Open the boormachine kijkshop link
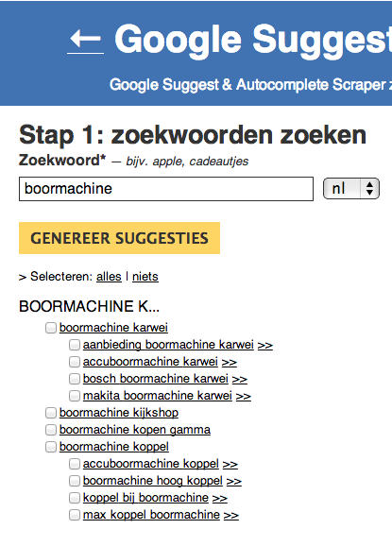The image size is (392, 546). [119, 413]
